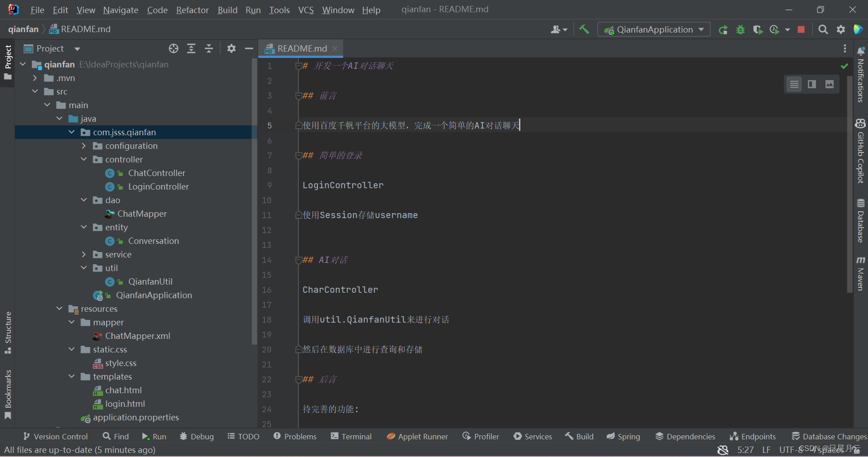The width and height of the screenshot is (868, 457).
Task: Toggle the Project side tool window
Action: tap(8, 62)
